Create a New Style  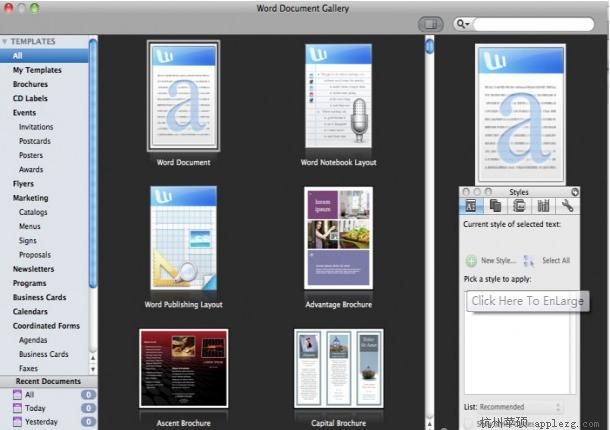pos(491,260)
